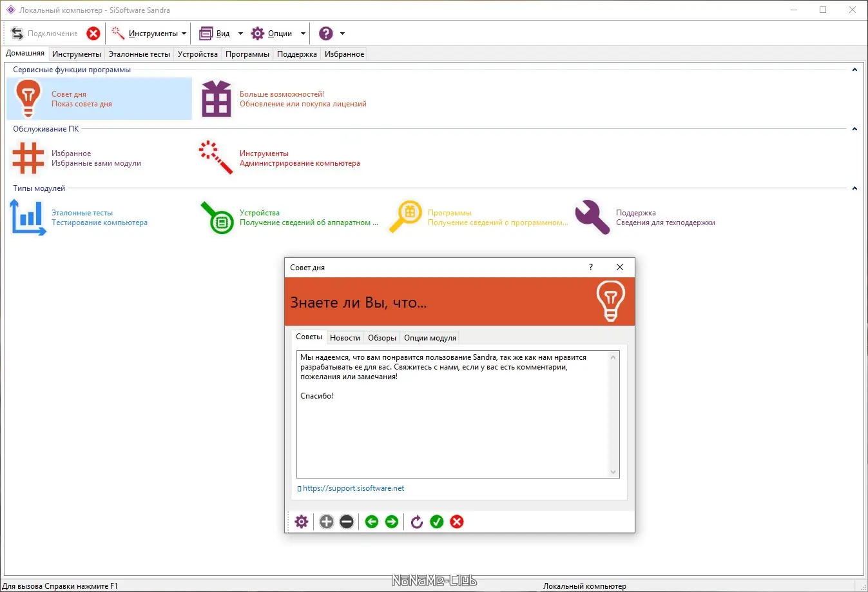The height and width of the screenshot is (592, 868).
Task: Select the Советы tab in the dialog
Action: [x=309, y=337]
